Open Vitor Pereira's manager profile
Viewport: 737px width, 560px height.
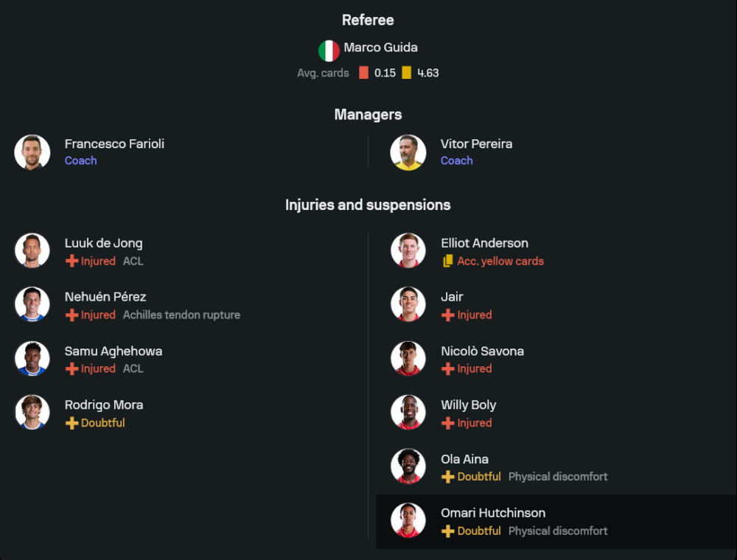(x=476, y=144)
